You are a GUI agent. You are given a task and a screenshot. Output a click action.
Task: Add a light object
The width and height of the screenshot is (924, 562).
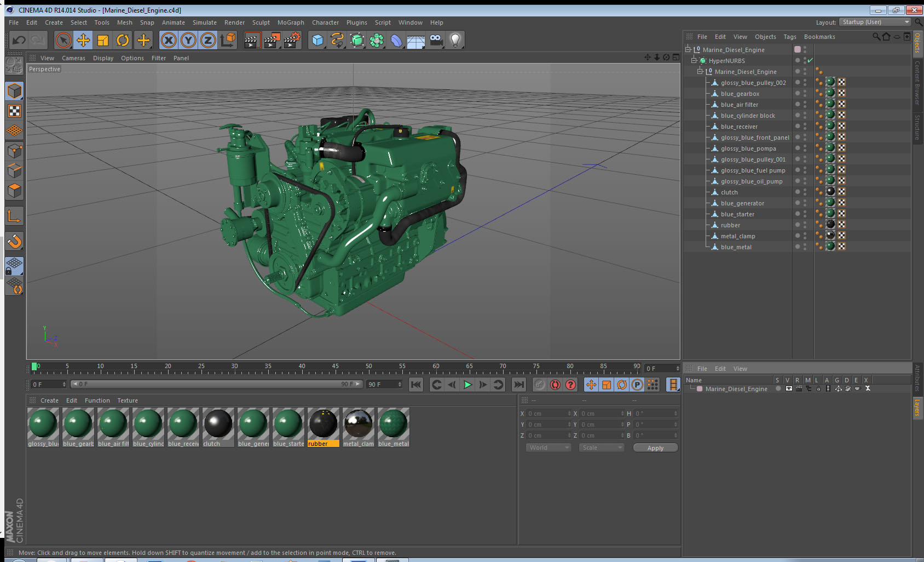click(x=455, y=40)
